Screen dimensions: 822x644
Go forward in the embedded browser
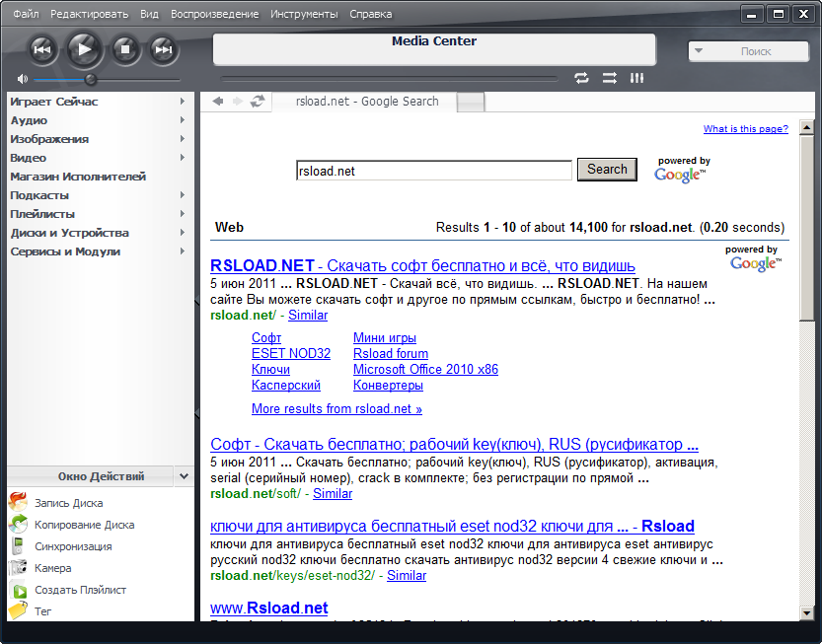tap(238, 102)
